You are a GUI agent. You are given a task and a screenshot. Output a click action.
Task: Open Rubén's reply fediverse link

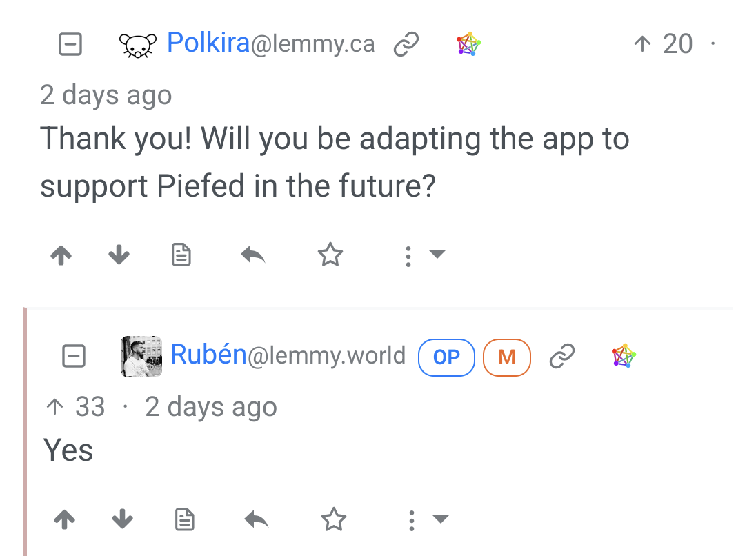pyautogui.click(x=624, y=357)
